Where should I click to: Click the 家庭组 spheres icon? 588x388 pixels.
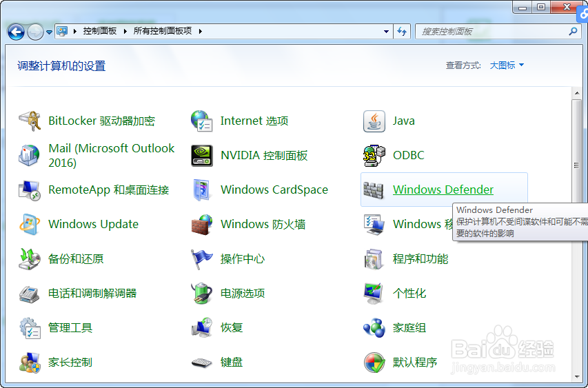(x=374, y=328)
